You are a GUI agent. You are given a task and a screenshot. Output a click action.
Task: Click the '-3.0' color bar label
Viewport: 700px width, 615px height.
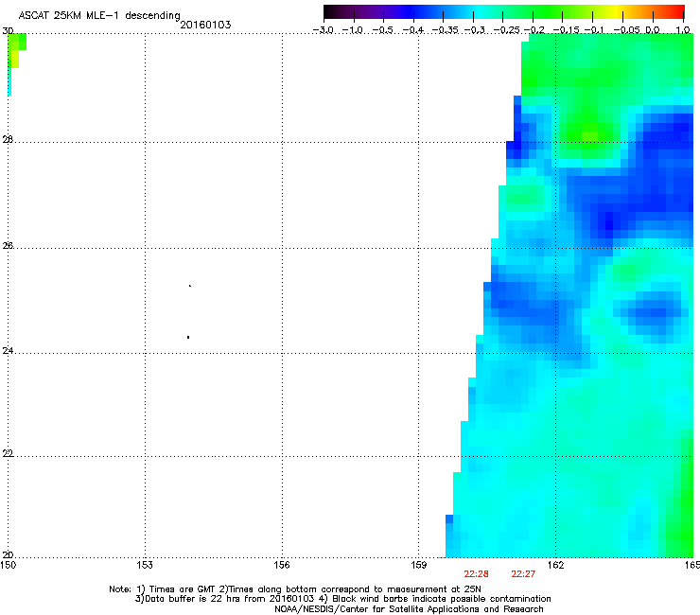pyautogui.click(x=324, y=30)
